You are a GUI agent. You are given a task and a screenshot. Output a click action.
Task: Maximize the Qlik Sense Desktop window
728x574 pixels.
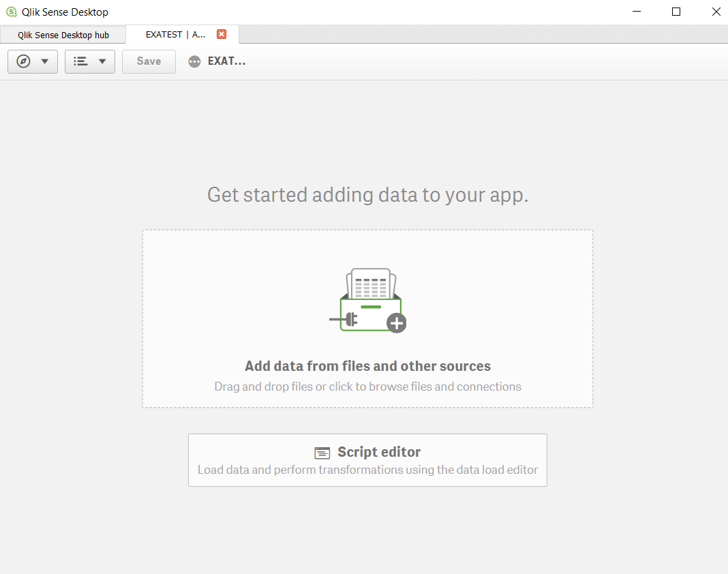click(x=676, y=12)
